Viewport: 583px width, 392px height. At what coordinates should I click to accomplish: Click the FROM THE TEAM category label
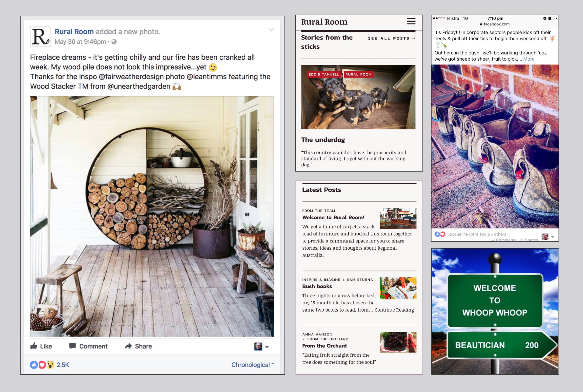click(318, 211)
